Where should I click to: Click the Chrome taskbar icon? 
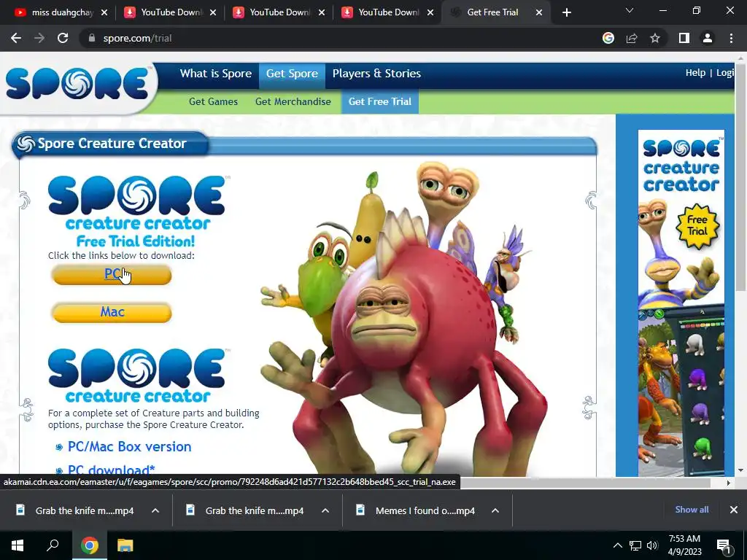(x=90, y=545)
